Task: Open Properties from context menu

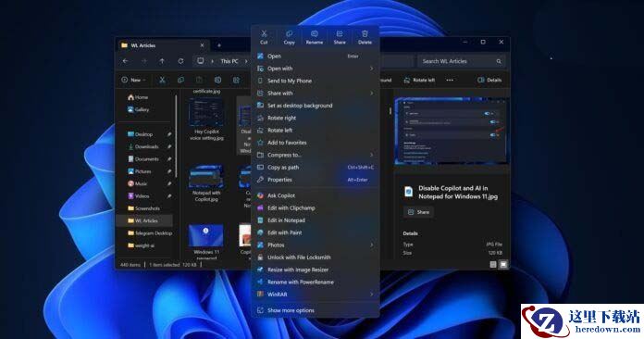Action: 315,180
